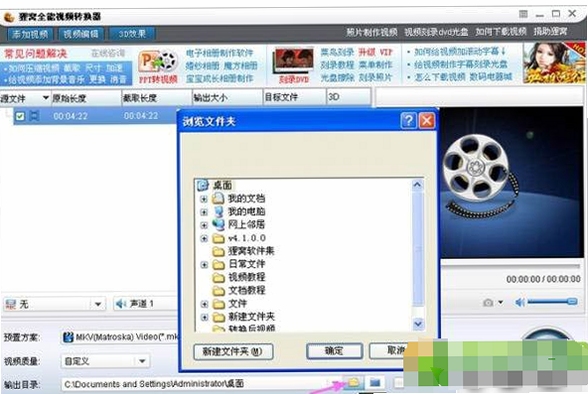Viewport: 588px width, 394px height.
Task: Click the browse output folder icon
Action: click(353, 383)
